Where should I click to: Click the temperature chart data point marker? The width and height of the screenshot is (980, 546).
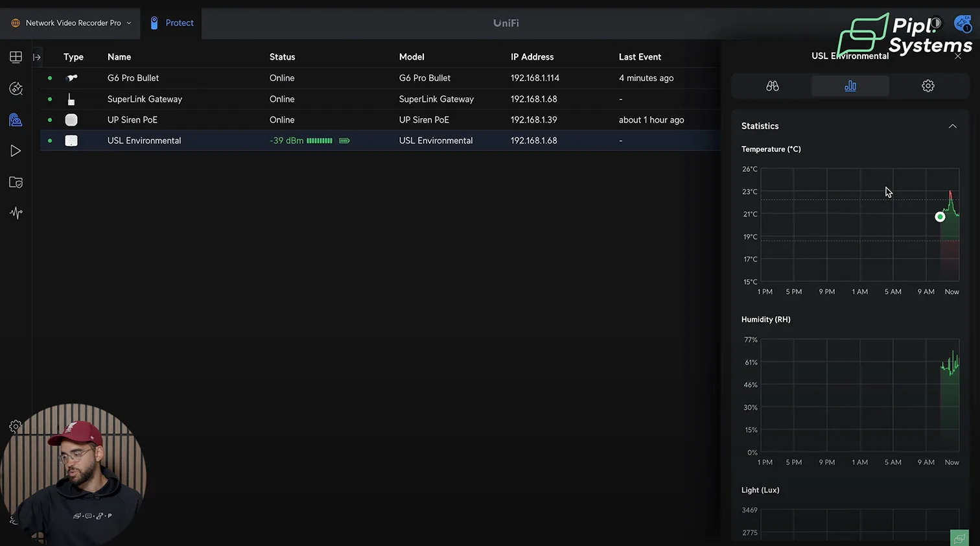pyautogui.click(x=940, y=217)
